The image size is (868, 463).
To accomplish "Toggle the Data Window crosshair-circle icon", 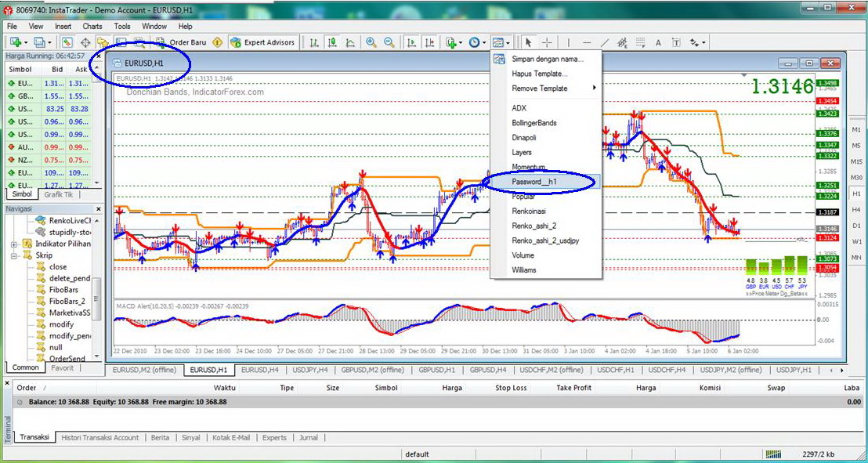I will point(85,42).
